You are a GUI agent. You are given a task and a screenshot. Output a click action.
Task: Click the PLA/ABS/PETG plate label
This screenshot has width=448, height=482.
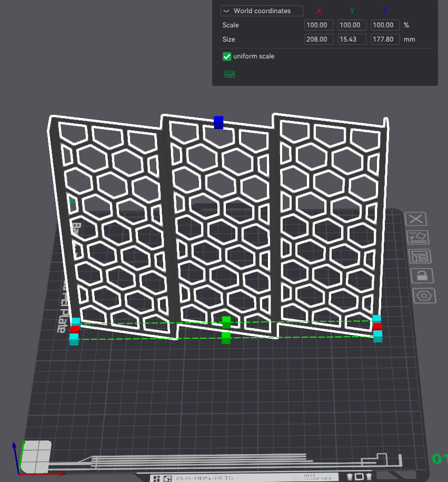point(205,478)
